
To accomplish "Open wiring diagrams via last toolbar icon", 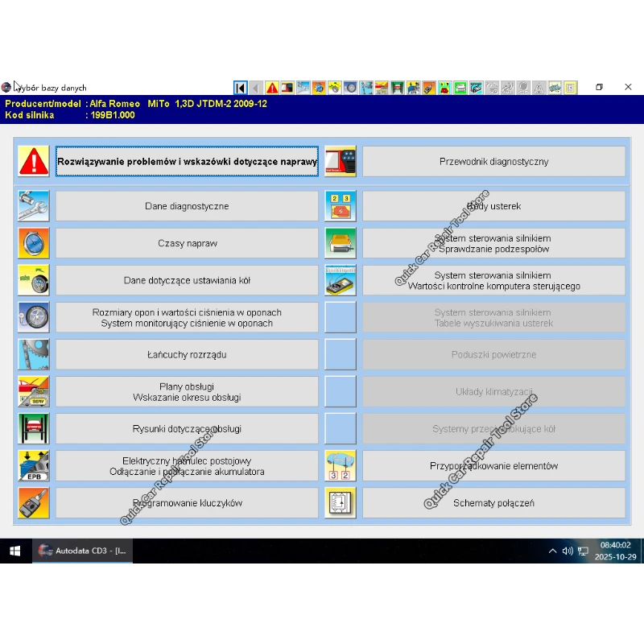I will pyautogui.click(x=570, y=88).
